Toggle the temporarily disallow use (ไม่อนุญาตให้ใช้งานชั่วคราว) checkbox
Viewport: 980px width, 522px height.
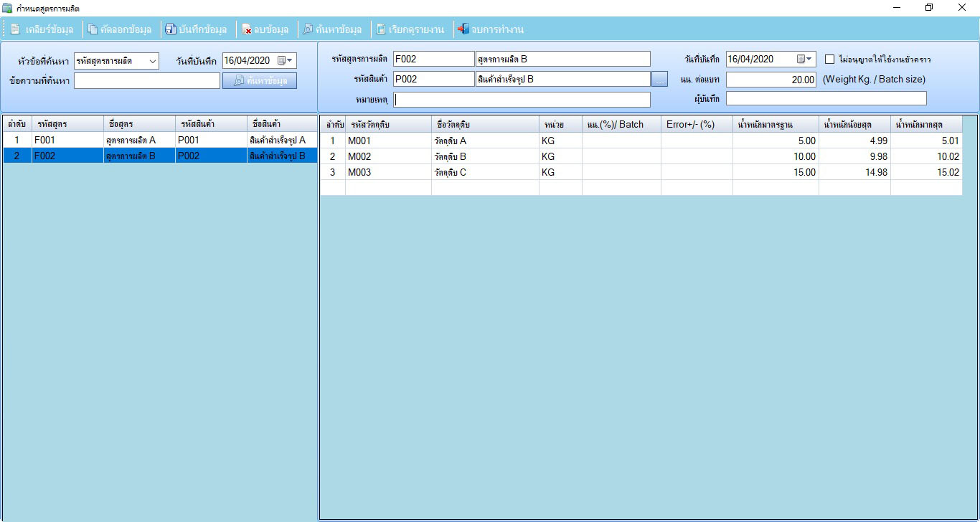pyautogui.click(x=830, y=60)
